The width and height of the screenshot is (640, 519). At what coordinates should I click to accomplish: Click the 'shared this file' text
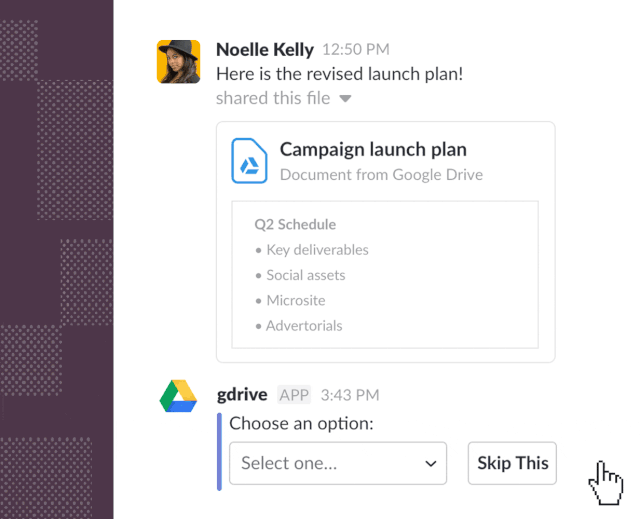[273, 98]
